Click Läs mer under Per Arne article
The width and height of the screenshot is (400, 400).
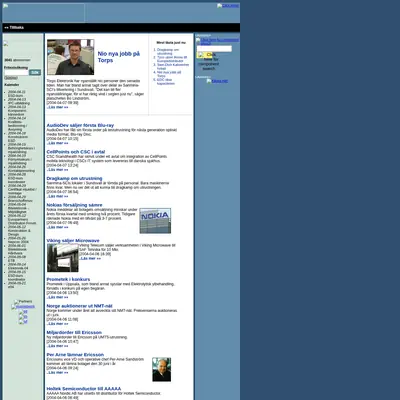57,373
